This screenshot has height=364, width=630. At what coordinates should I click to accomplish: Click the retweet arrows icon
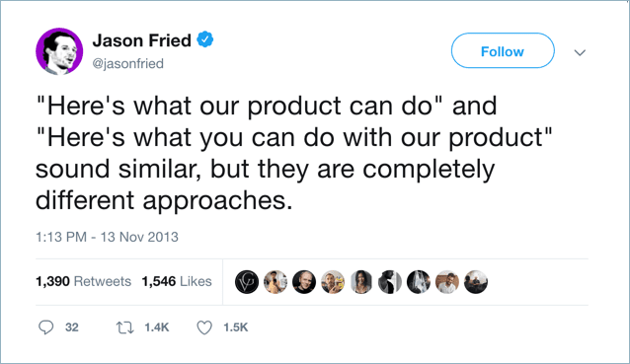[x=125, y=328]
